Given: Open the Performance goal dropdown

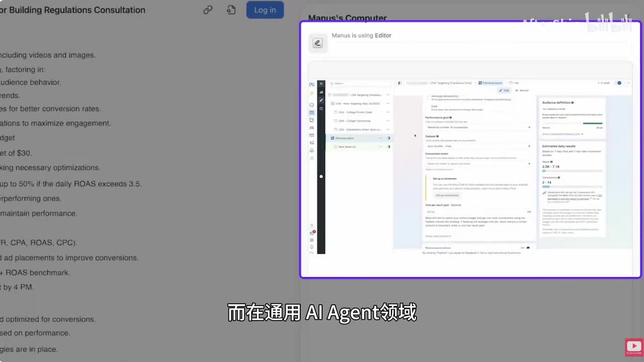Looking at the screenshot, I should pos(478,127).
